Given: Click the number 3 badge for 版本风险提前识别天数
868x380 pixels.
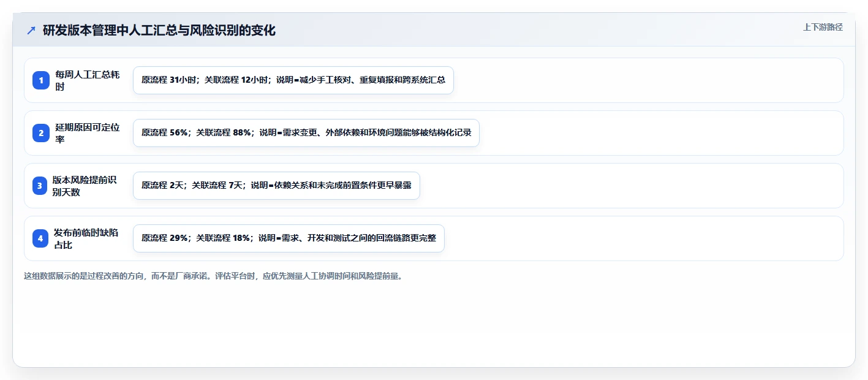Looking at the screenshot, I should coord(40,186).
